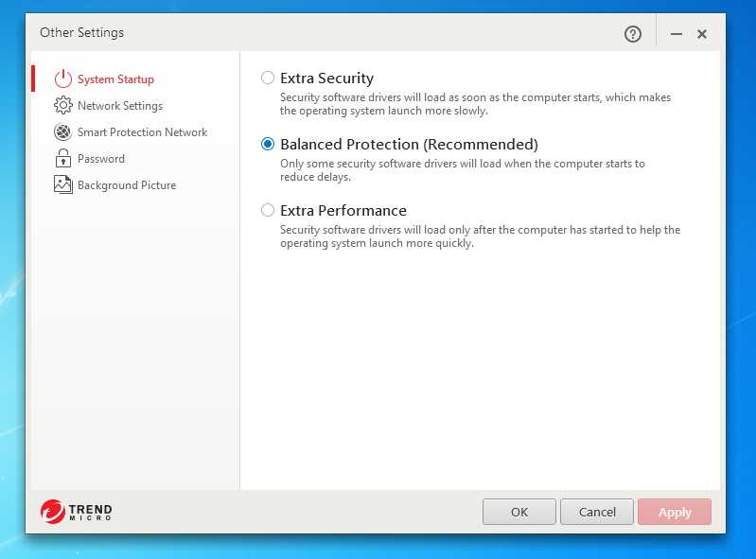Click the Smart Protection Network globe icon
The image size is (756, 559).
coord(63,132)
